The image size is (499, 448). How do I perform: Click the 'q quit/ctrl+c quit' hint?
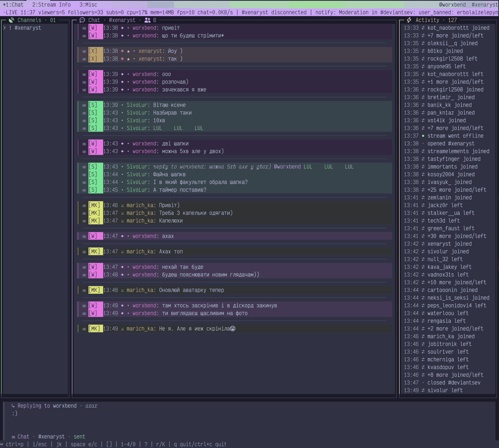tap(200, 444)
